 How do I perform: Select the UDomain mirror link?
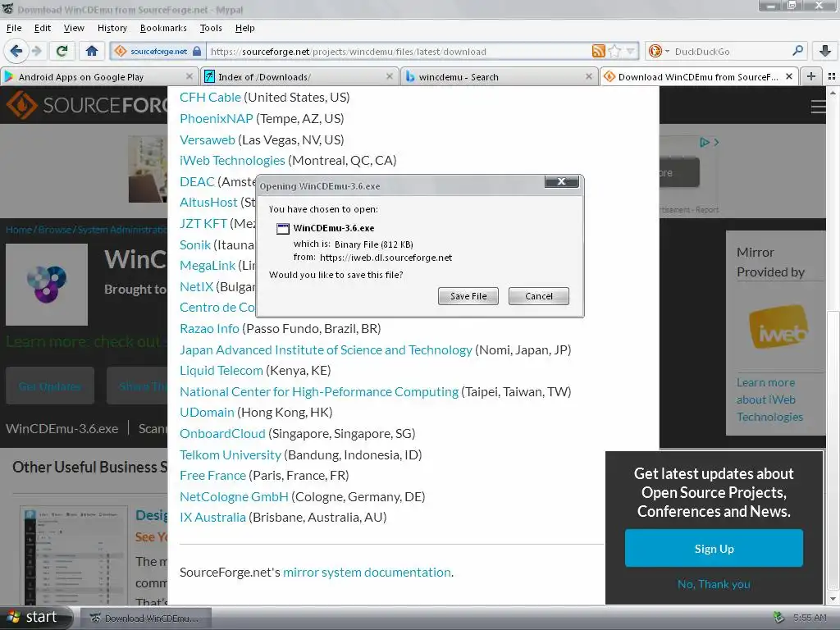coord(207,413)
